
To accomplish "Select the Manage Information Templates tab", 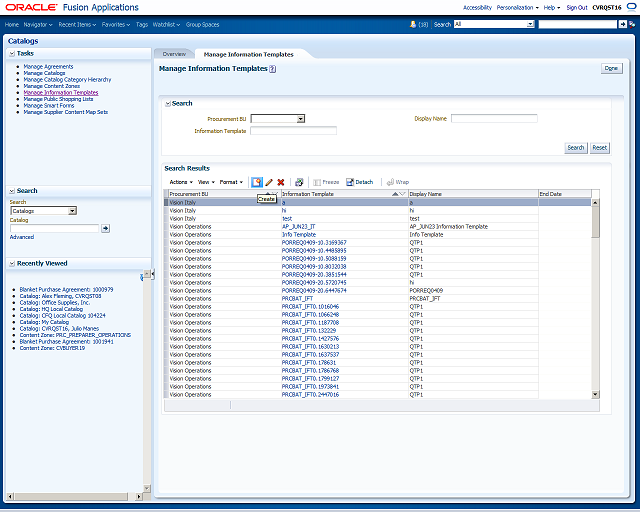I will pyautogui.click(x=249, y=54).
